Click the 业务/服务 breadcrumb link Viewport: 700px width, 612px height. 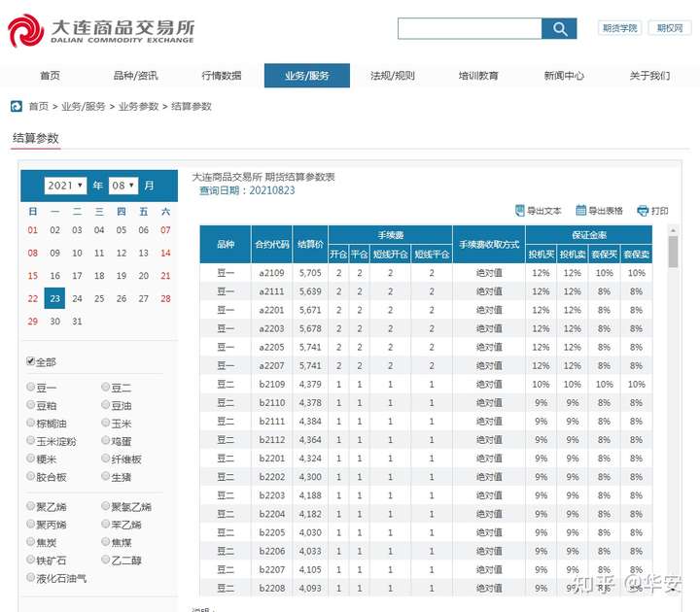pyautogui.click(x=83, y=106)
